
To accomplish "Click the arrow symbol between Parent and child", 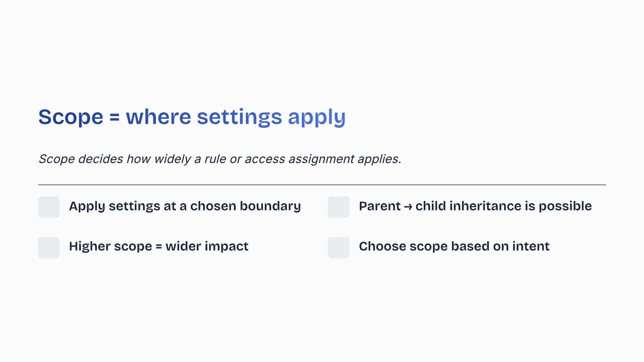I will [x=408, y=207].
